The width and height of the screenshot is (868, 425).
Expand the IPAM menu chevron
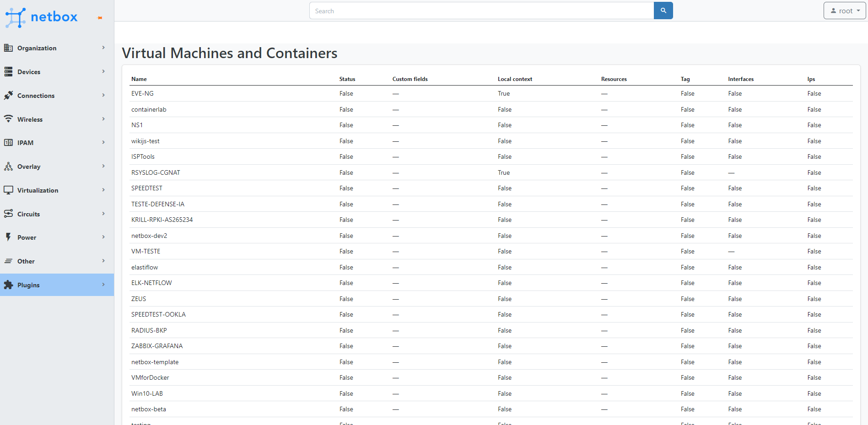[103, 142]
